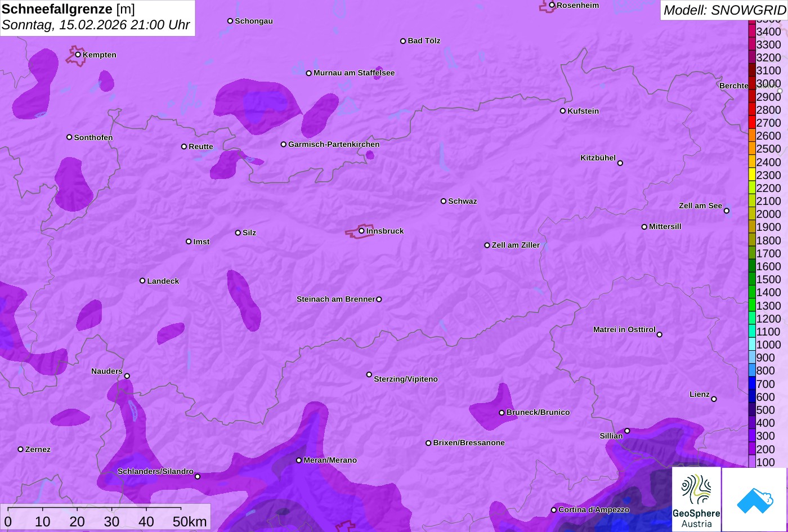Click the 'Modell: SNOWGRID' label

point(724,10)
